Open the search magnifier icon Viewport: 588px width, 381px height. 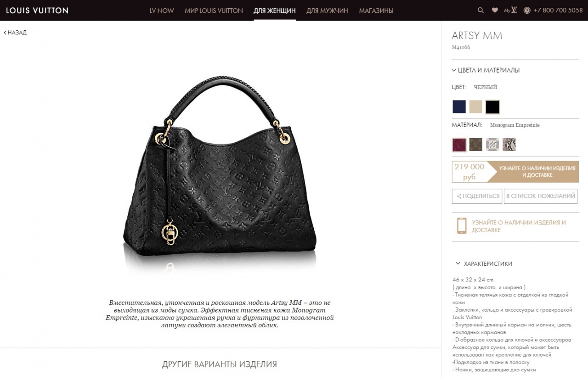tap(481, 10)
